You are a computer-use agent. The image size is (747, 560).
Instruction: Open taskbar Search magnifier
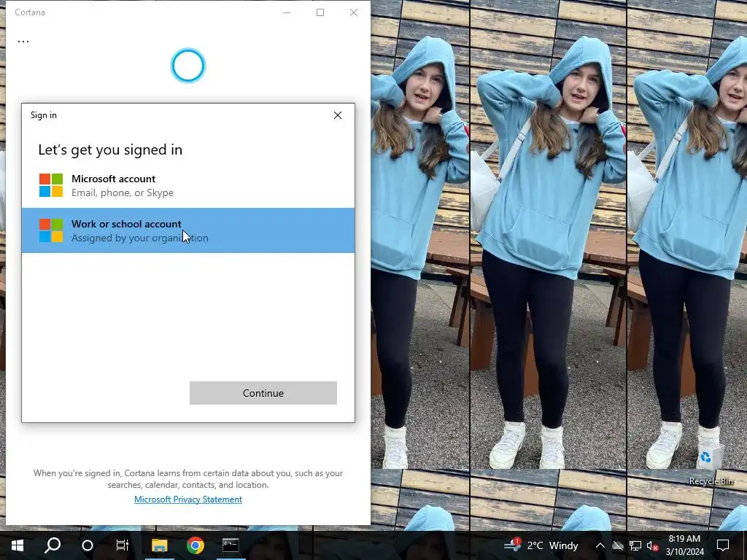pos(53,545)
